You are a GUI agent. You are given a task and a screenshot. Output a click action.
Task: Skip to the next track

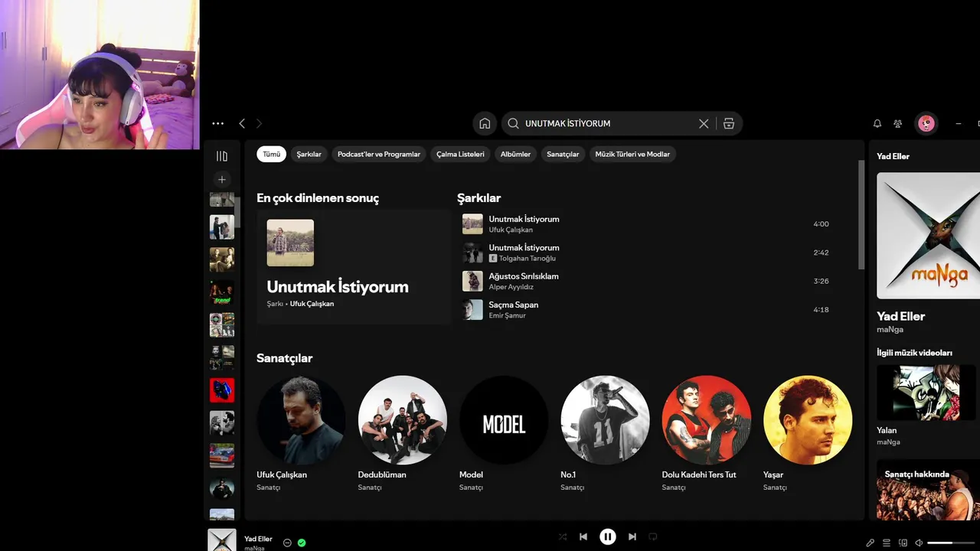[632, 536]
